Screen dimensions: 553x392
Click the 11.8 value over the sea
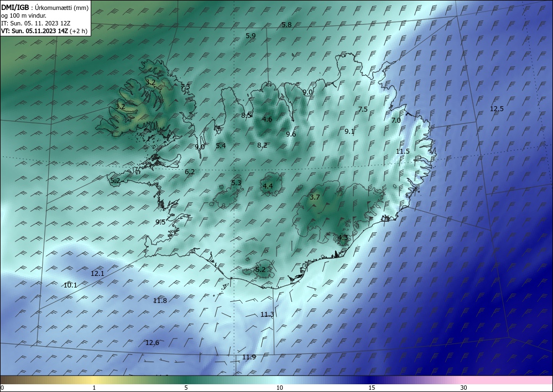(160, 301)
